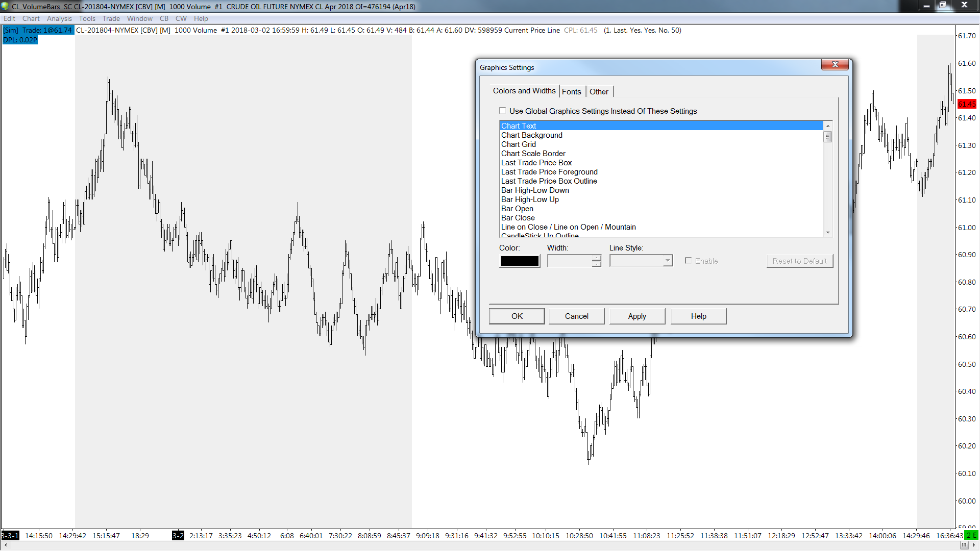Increment the Width stepper
Screen dimensions: 980x551
(596, 258)
